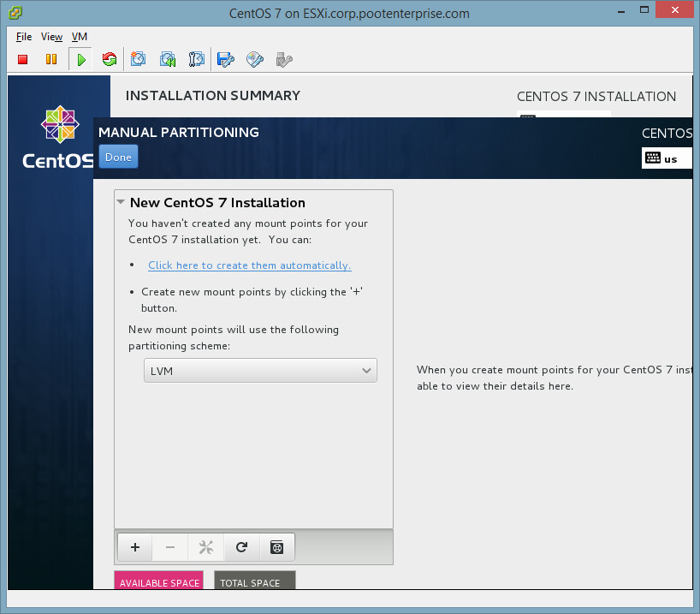700x614 pixels.
Task: Click the AVAILABLE SPACE indicator
Action: tap(159, 580)
